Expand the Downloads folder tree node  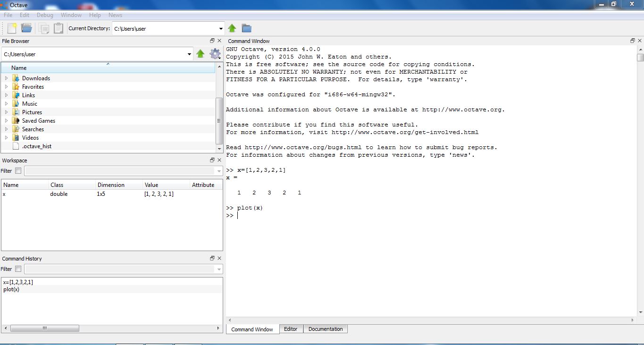coord(6,78)
